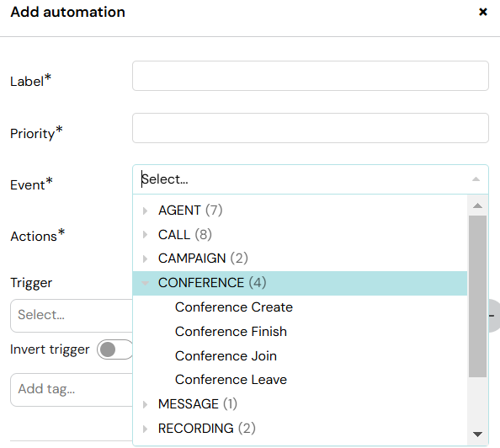Screen dimensions: 500x448
Task: Choose Conference Join from the list
Action: [x=226, y=356]
